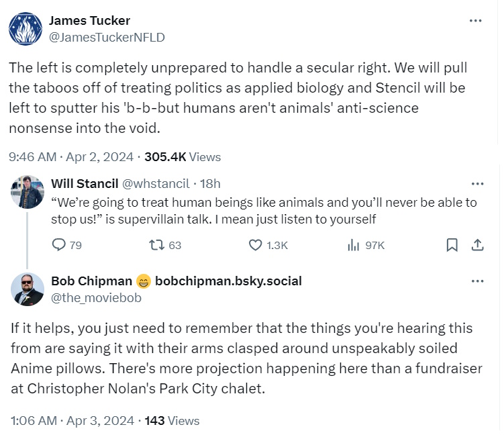The width and height of the screenshot is (504, 437).
Task: Open more options on Will Stancil's tweet
Action: [478, 184]
